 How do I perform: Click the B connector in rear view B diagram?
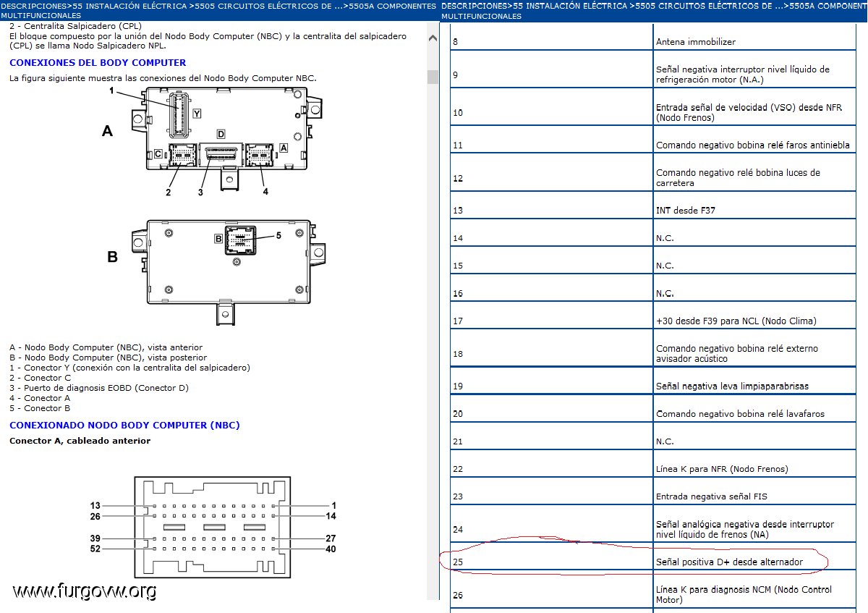tap(240, 240)
